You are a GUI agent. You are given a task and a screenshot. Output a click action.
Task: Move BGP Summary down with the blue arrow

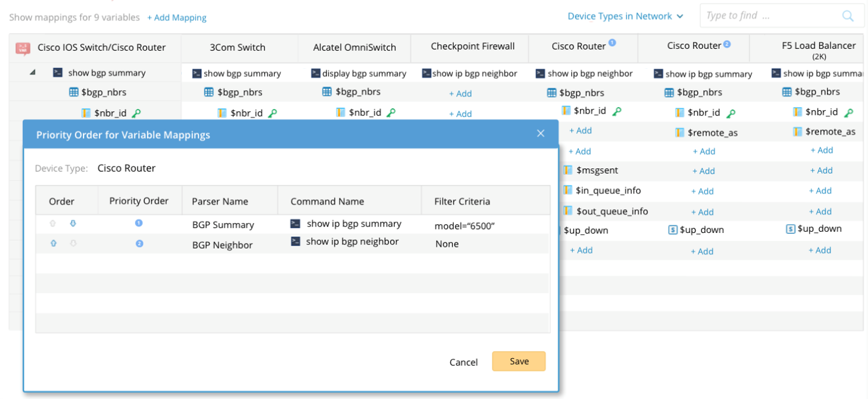click(x=73, y=223)
